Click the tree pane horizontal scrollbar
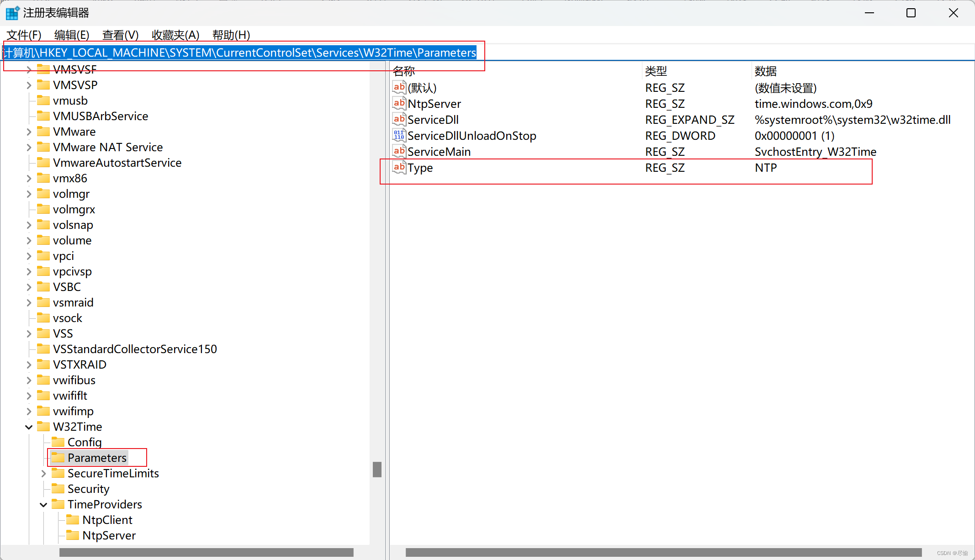The height and width of the screenshot is (560, 975). (206, 552)
